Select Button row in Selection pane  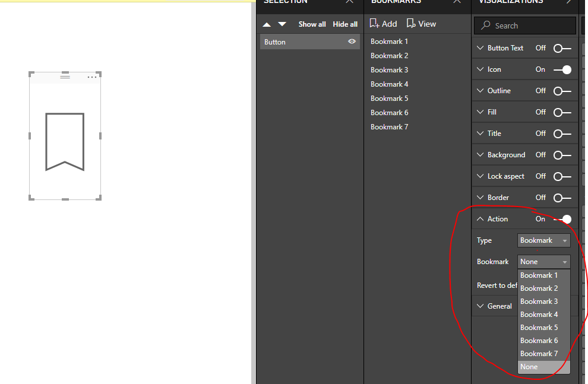310,42
